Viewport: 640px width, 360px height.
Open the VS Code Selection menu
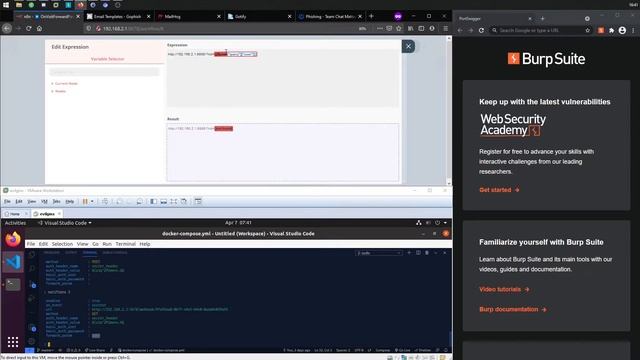pyautogui.click(x=62, y=244)
